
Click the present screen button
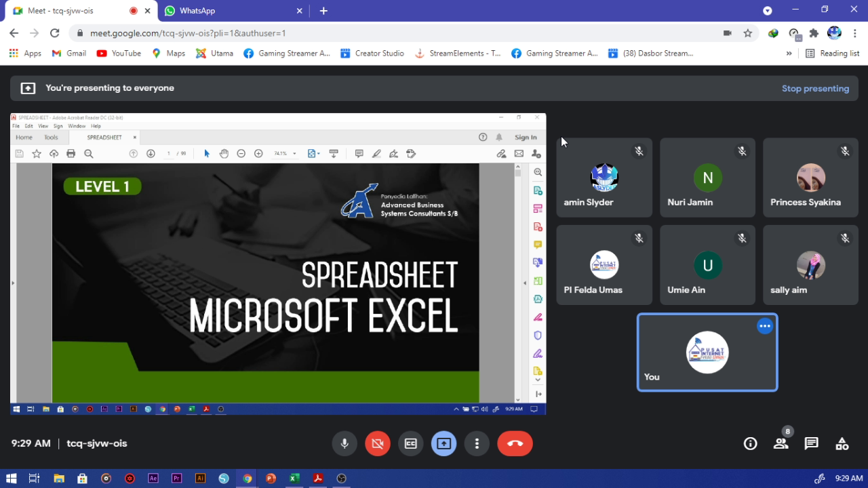[443, 443]
